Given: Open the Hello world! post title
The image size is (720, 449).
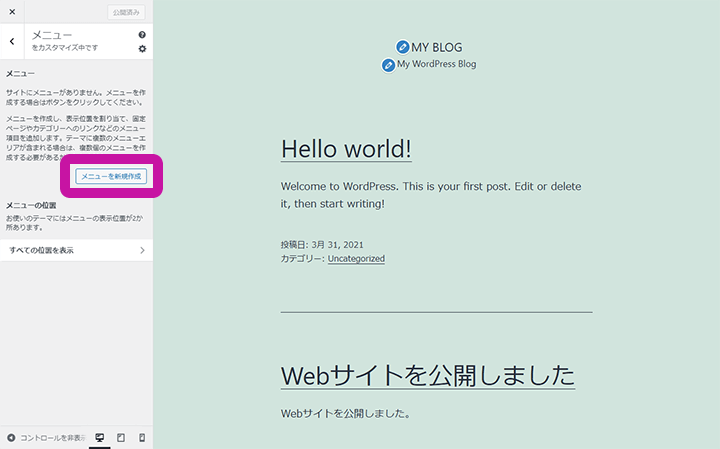Looking at the screenshot, I should click(x=346, y=149).
